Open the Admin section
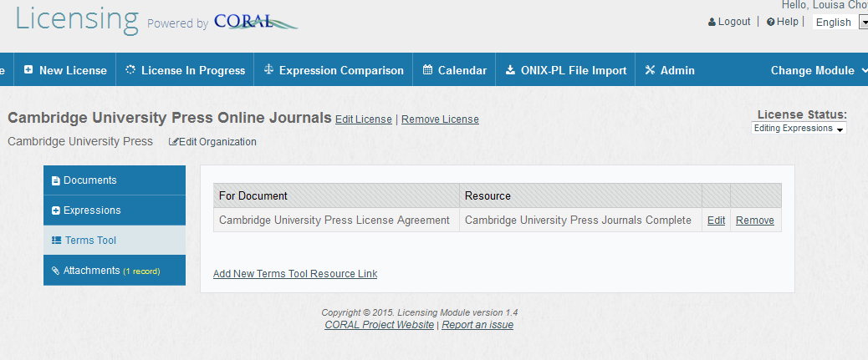 pos(670,69)
